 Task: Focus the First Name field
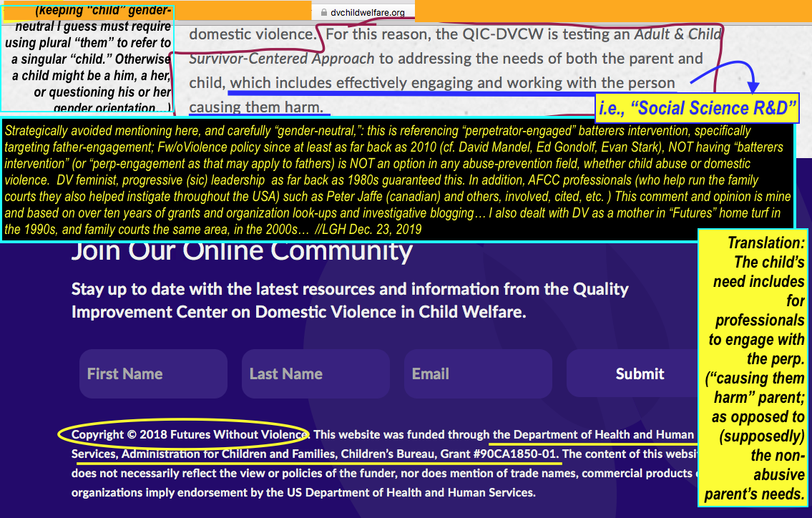click(x=152, y=373)
